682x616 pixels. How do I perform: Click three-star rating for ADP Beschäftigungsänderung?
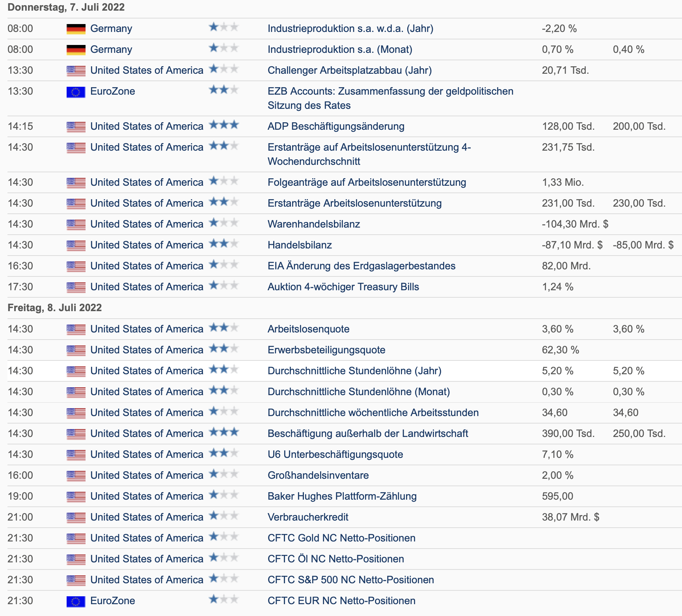(x=224, y=125)
